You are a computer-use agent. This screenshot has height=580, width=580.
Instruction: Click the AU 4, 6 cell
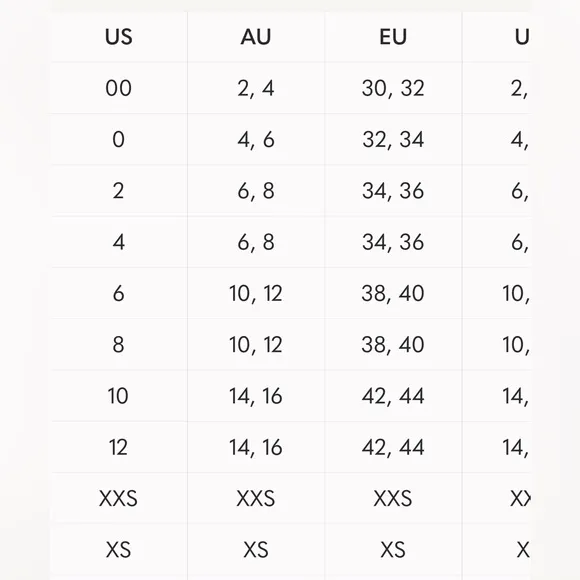click(256, 140)
